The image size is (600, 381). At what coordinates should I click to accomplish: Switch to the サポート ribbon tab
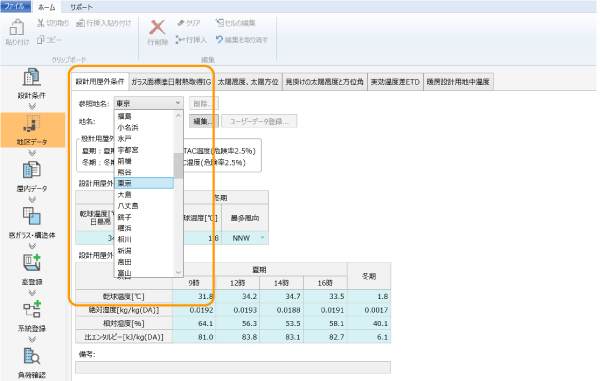81,7
